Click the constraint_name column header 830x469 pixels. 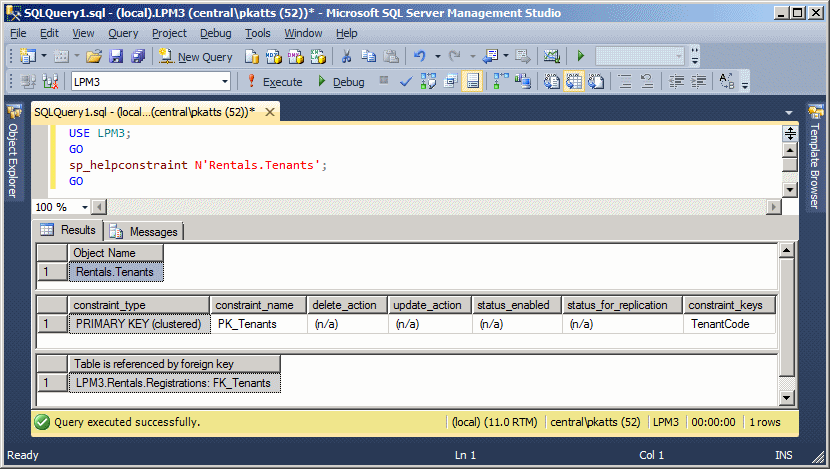[x=258, y=305]
